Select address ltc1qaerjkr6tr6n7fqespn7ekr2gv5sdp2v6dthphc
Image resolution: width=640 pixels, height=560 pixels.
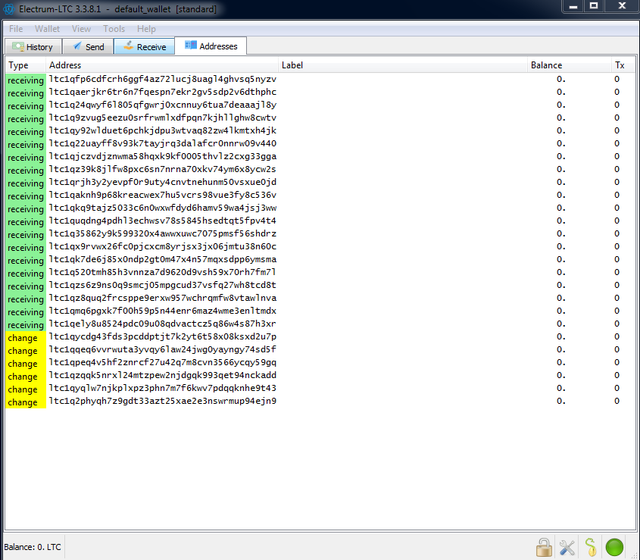pyautogui.click(x=162, y=92)
